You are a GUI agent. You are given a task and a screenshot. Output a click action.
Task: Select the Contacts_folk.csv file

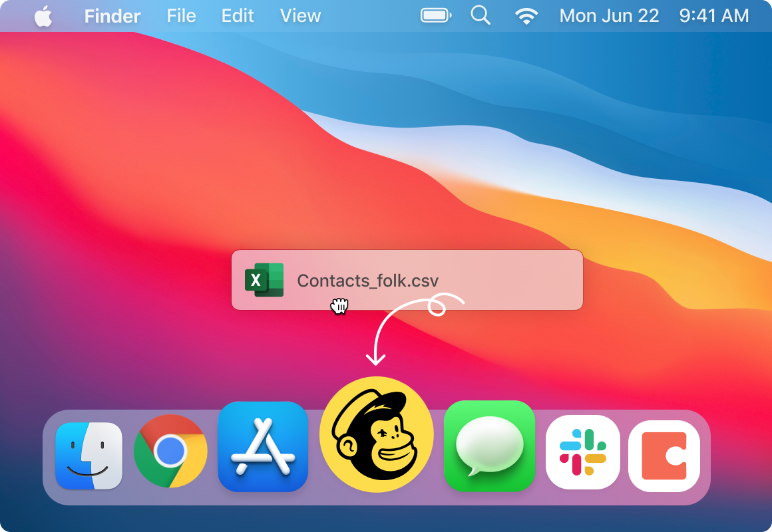[x=407, y=280]
